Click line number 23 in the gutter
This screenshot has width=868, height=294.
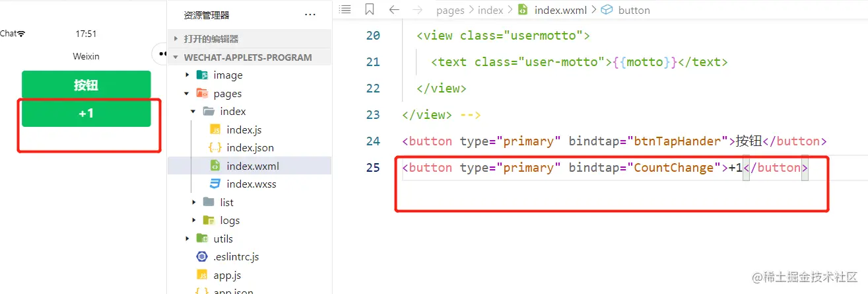[x=372, y=115]
